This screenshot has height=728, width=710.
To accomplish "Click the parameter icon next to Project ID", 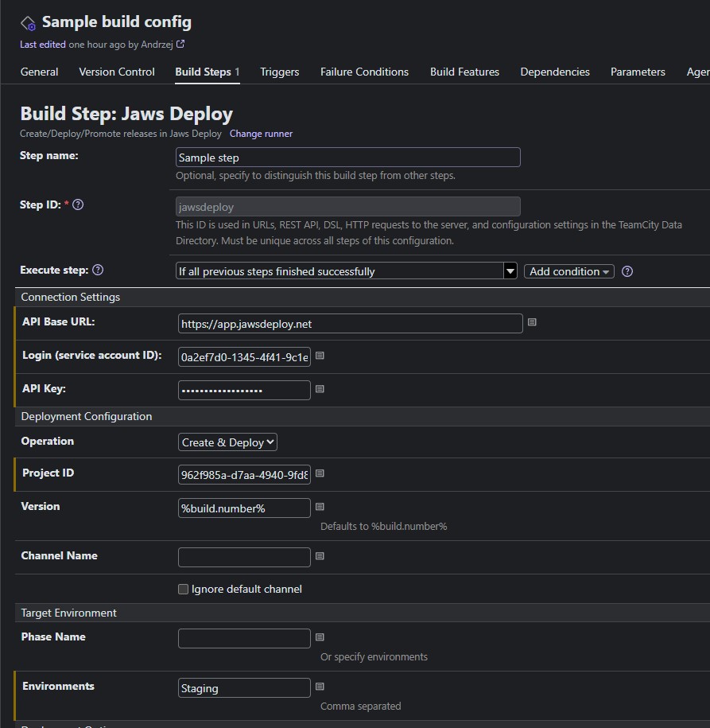I will pyautogui.click(x=319, y=473).
